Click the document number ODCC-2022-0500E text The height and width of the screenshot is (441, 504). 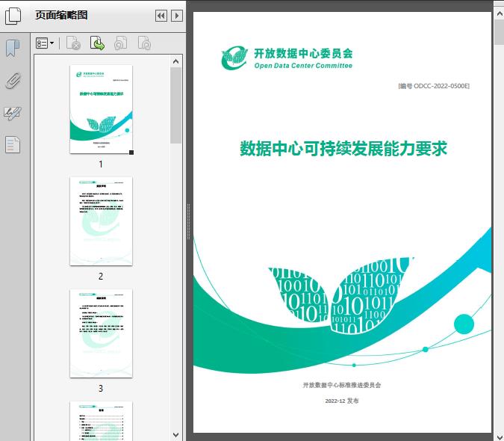(x=434, y=86)
